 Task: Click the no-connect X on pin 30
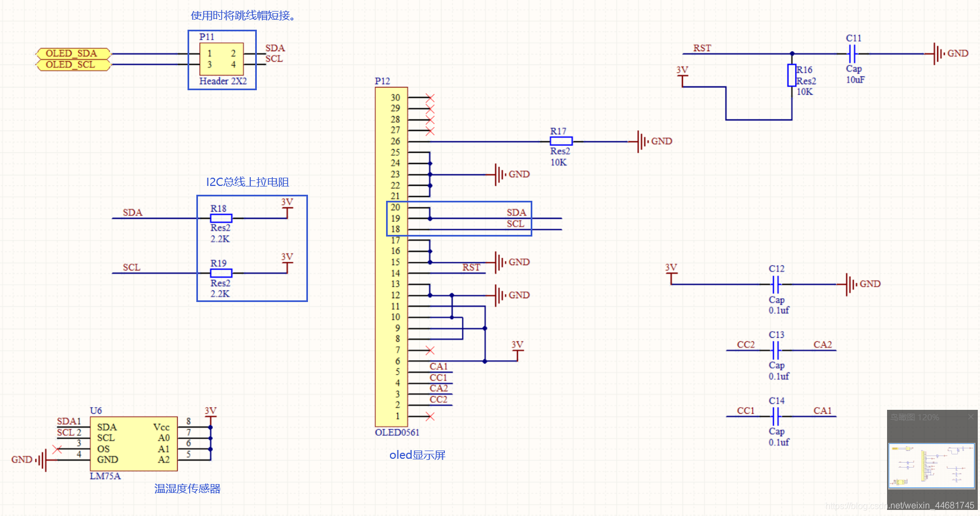tap(430, 98)
